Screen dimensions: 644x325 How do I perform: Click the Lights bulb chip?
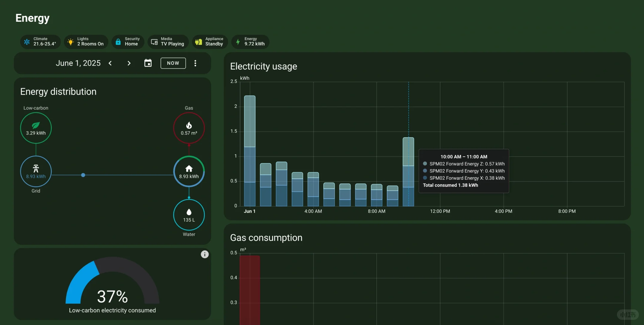point(86,42)
